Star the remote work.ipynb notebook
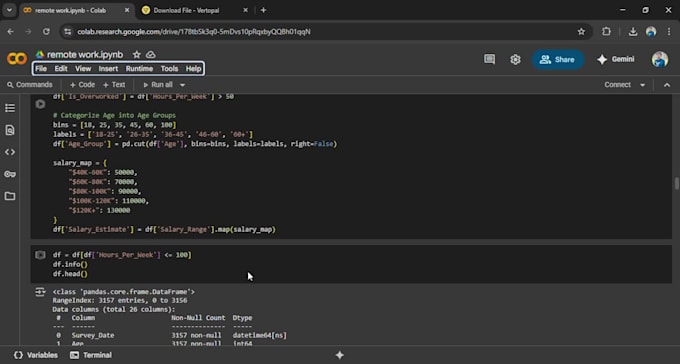Viewport: 680px width, 364px height. [x=137, y=55]
